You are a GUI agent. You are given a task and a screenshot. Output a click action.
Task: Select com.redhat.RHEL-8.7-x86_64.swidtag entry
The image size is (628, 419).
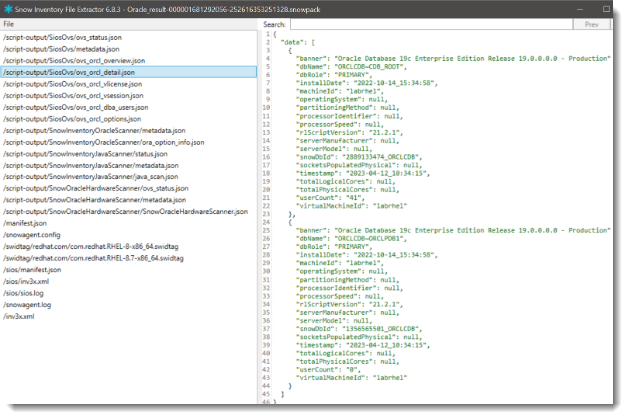tap(93, 258)
